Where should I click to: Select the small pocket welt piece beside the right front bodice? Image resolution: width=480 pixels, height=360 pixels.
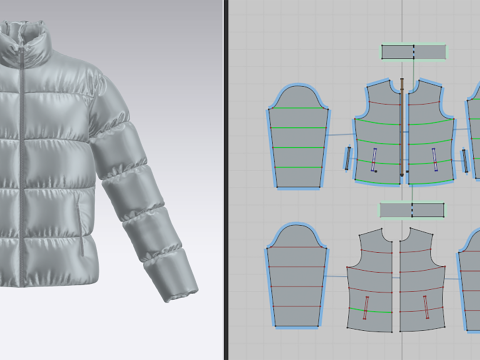pos(465,161)
